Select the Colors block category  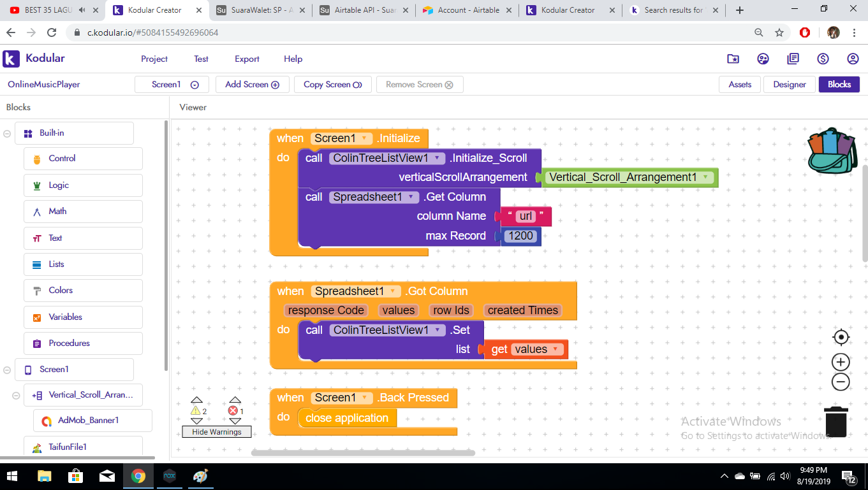point(61,291)
